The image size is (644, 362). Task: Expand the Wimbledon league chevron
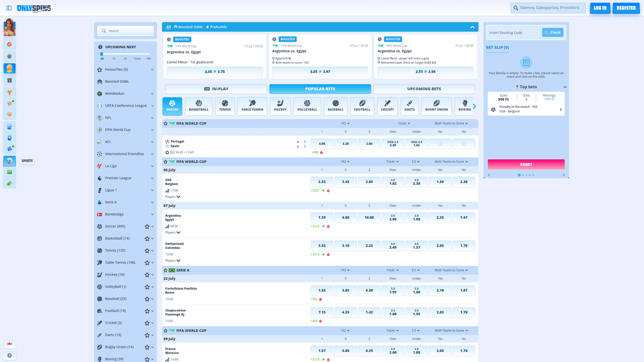152,94
